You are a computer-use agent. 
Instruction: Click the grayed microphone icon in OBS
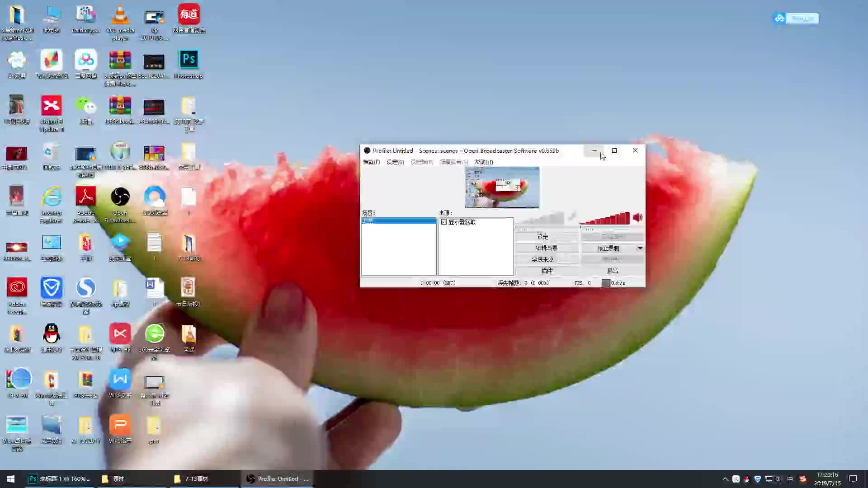[572, 217]
